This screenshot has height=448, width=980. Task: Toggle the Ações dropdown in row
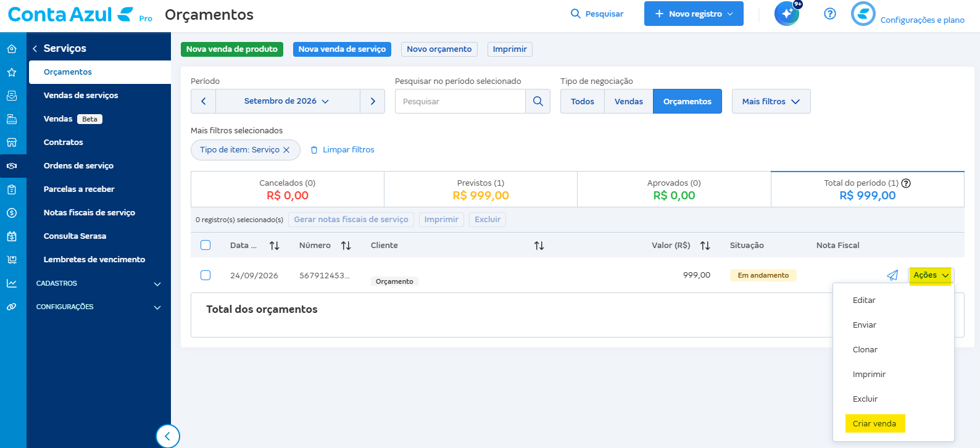[931, 275]
